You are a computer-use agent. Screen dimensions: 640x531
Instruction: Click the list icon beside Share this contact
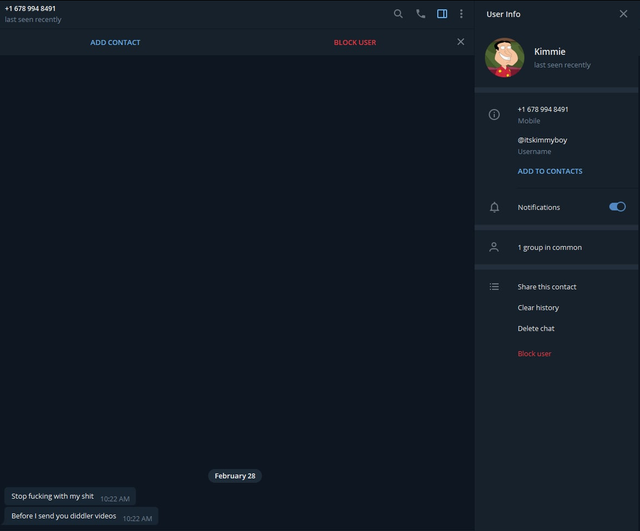(x=494, y=287)
